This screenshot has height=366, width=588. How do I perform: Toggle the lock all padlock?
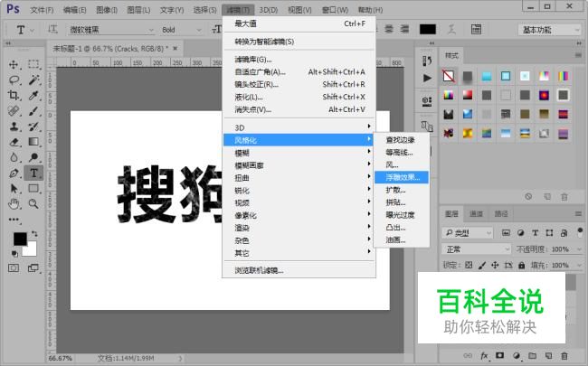pos(522,265)
